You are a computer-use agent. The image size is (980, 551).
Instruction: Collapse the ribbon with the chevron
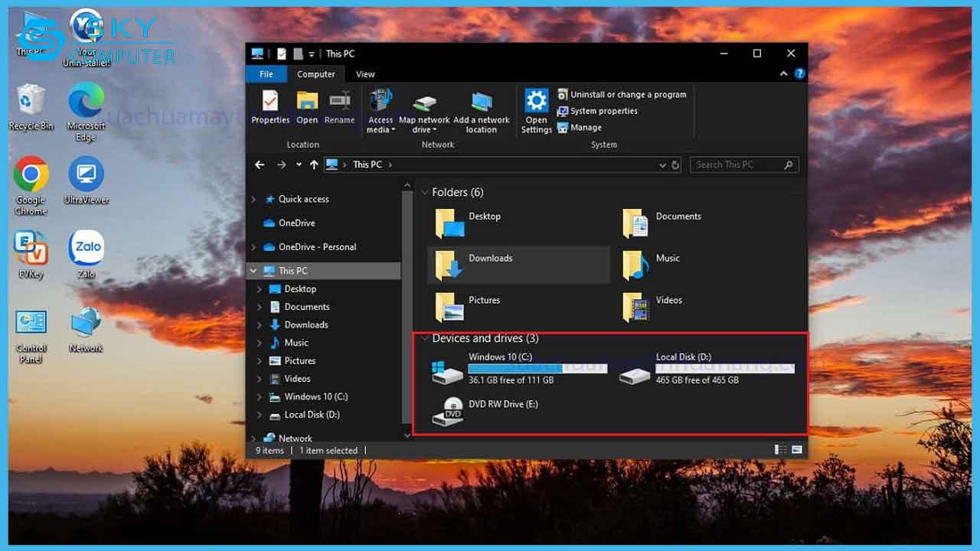783,74
